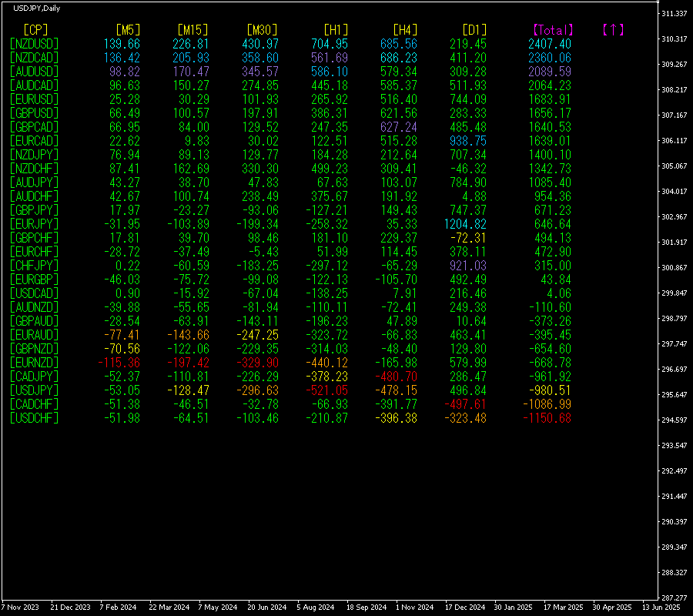Viewport: 693px width, 616px height.
Task: Click the [M30] column header
Action: (262, 30)
